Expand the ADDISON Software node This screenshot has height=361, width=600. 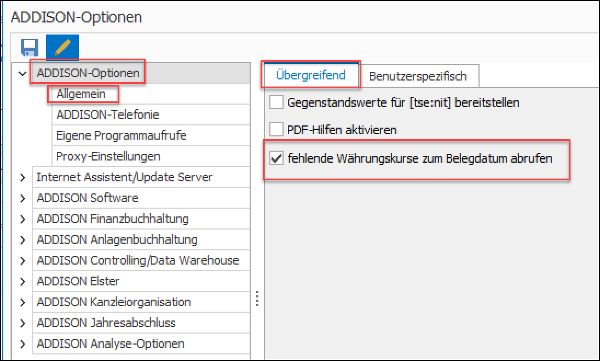(23, 198)
